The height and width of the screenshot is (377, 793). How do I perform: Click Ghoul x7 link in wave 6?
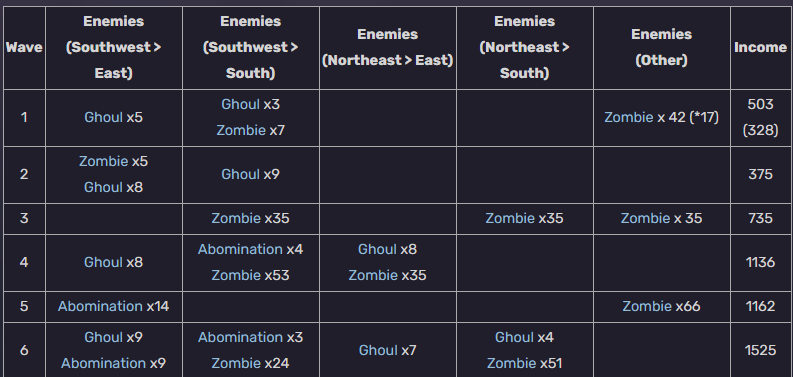pos(378,350)
